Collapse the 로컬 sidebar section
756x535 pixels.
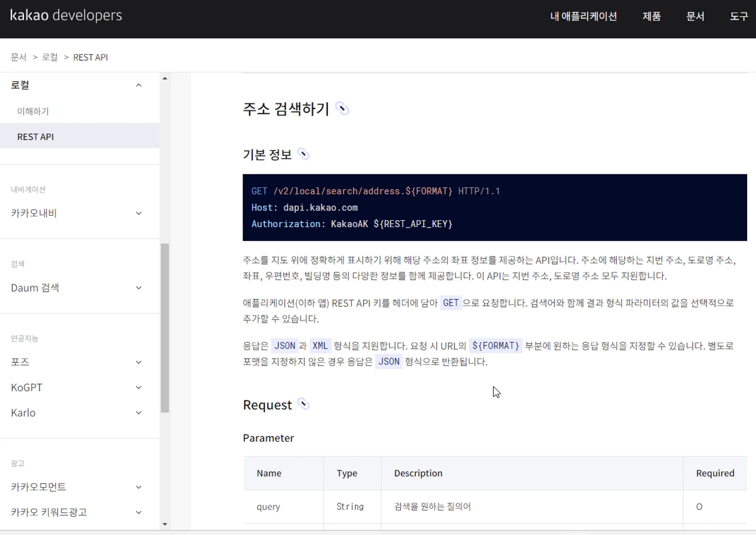click(x=139, y=85)
